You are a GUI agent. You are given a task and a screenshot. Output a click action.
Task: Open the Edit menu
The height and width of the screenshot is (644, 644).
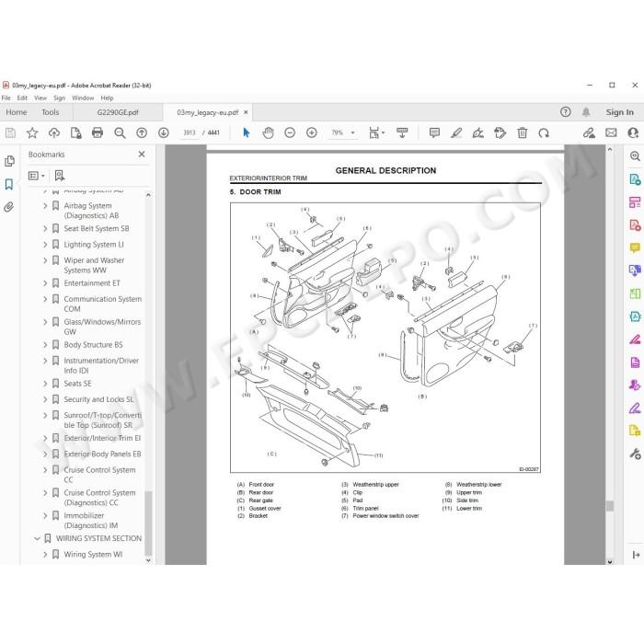(22, 98)
